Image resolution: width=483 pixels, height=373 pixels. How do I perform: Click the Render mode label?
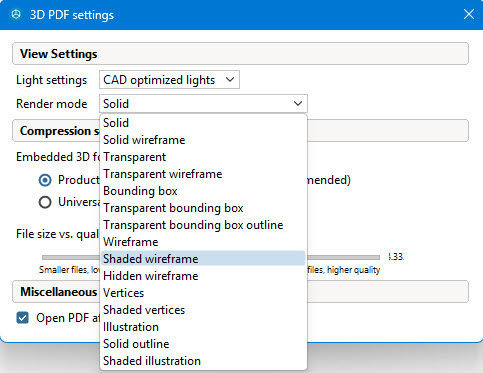(52, 104)
